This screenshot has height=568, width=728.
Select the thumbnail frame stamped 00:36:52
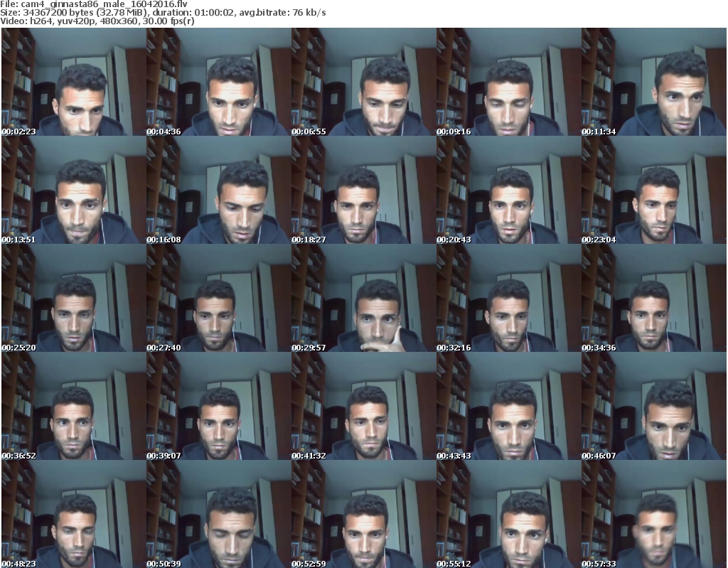coord(74,407)
